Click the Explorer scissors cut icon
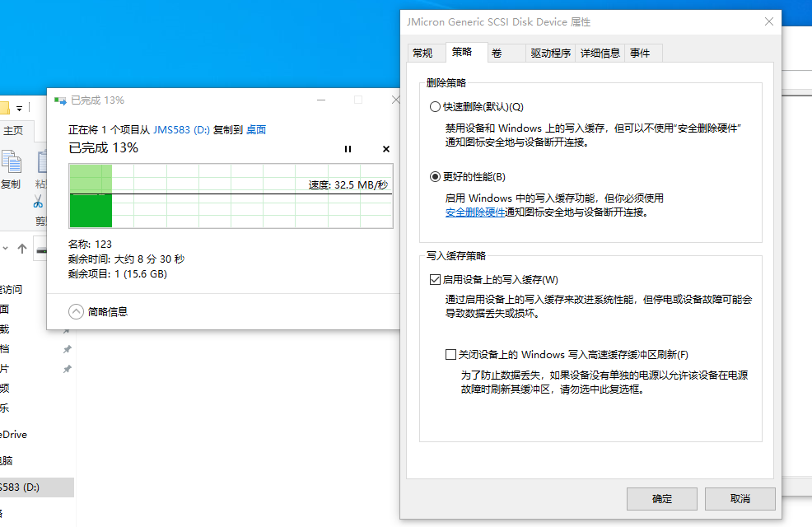The width and height of the screenshot is (812, 527). [x=38, y=202]
